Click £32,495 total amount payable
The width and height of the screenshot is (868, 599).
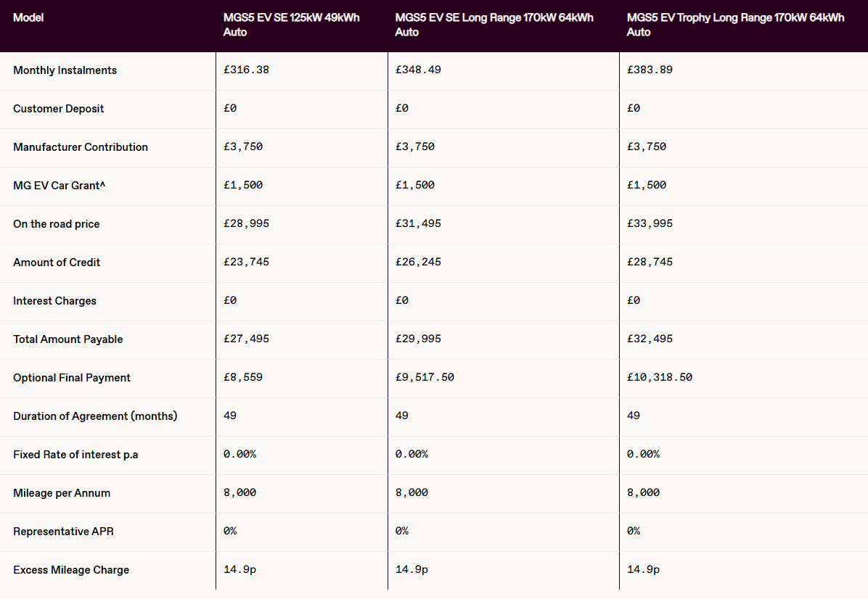650,339
